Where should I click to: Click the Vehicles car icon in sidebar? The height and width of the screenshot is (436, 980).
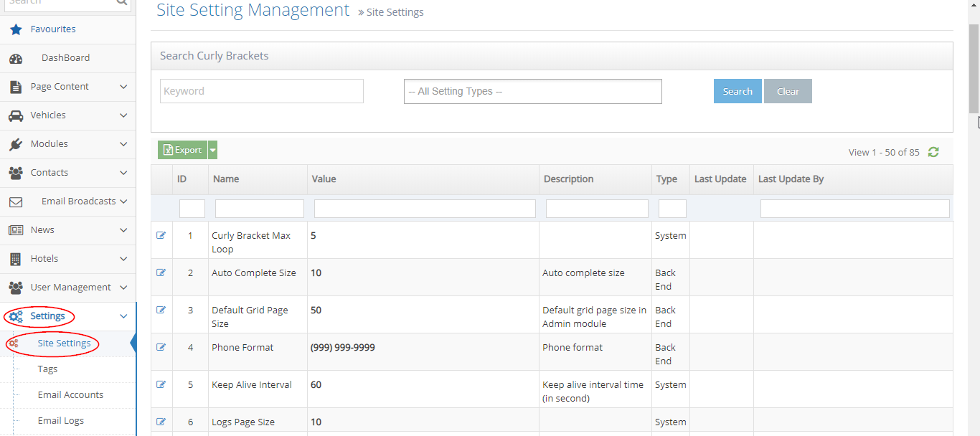point(16,115)
